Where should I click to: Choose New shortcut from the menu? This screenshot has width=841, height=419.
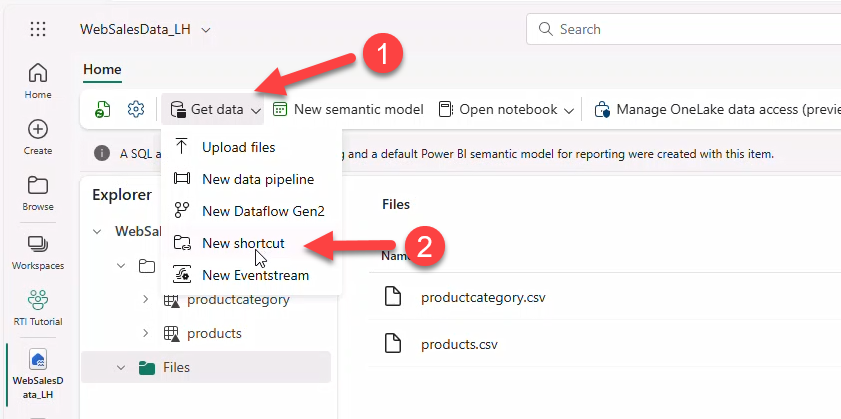[x=243, y=243]
